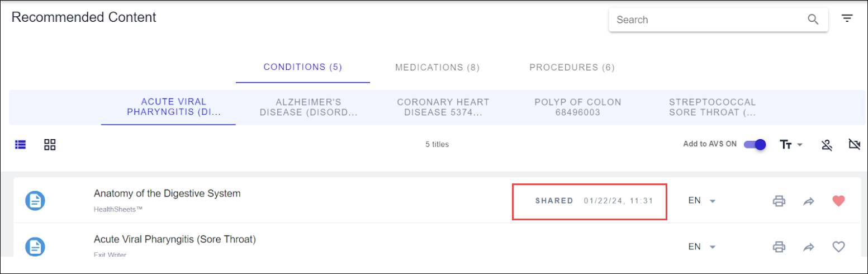Open EN language dropdown for Digestive System
Viewport: 868px width, 274px height.
(x=702, y=201)
